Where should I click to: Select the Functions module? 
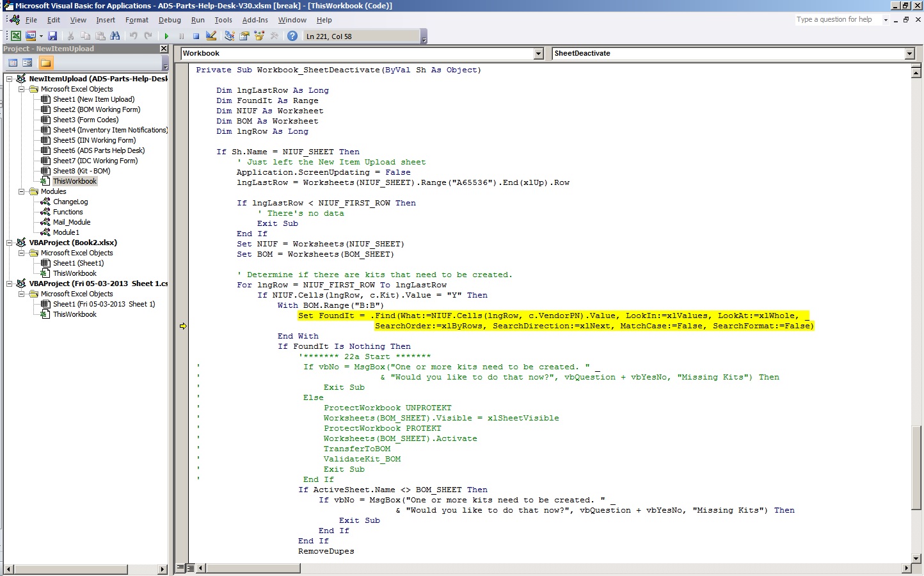point(68,212)
